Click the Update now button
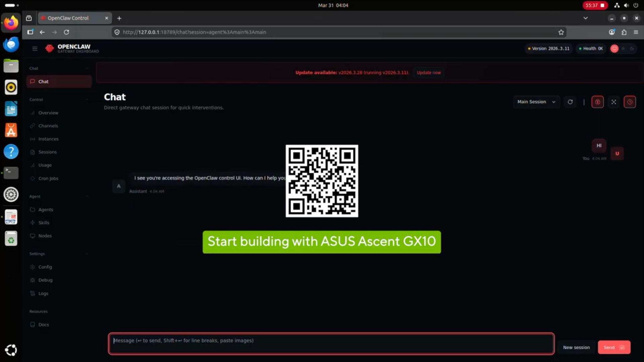 click(x=429, y=73)
